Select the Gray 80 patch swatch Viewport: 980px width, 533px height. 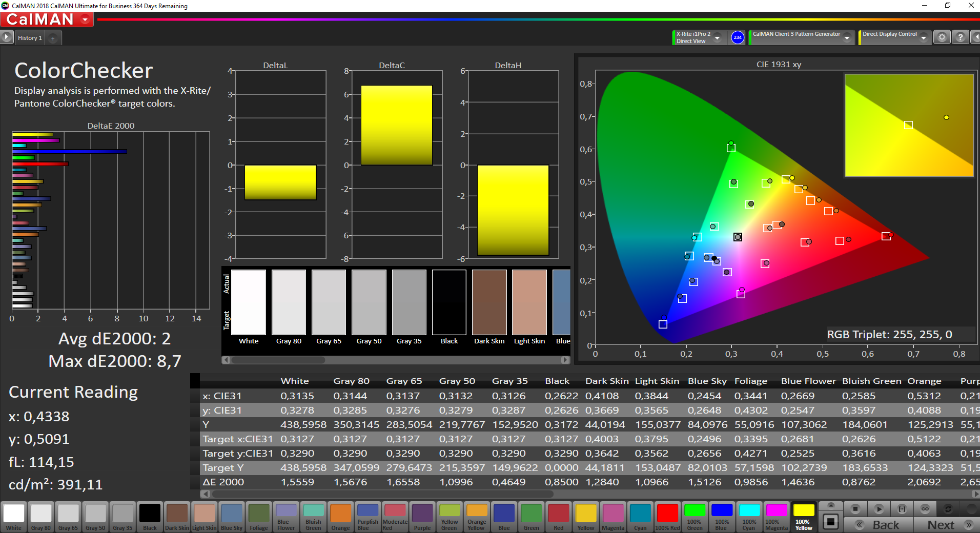point(41,517)
